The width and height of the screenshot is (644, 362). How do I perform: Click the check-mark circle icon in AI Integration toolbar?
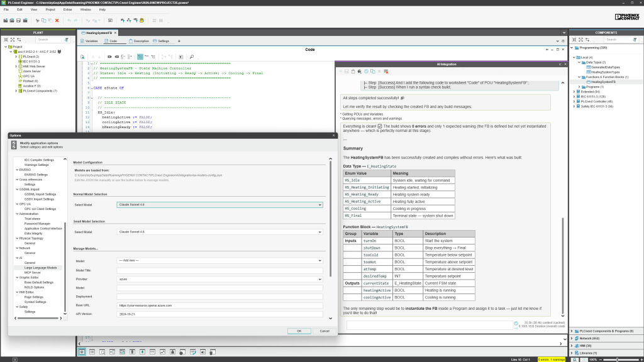coord(366,72)
